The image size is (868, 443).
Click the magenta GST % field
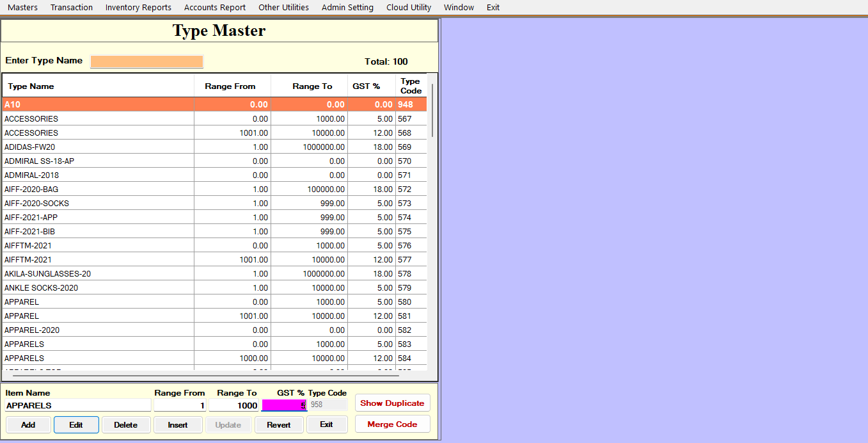(x=283, y=405)
